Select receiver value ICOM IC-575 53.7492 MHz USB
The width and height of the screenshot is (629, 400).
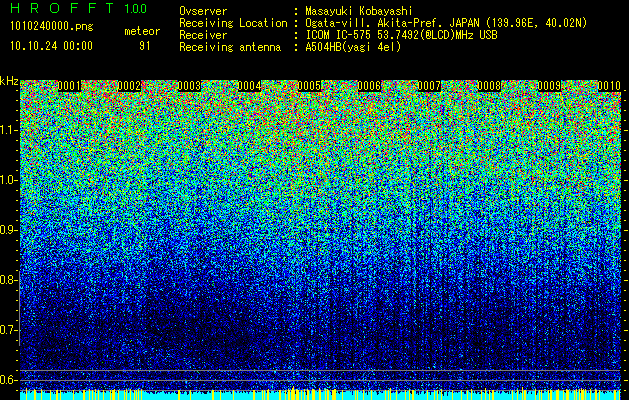(401, 35)
